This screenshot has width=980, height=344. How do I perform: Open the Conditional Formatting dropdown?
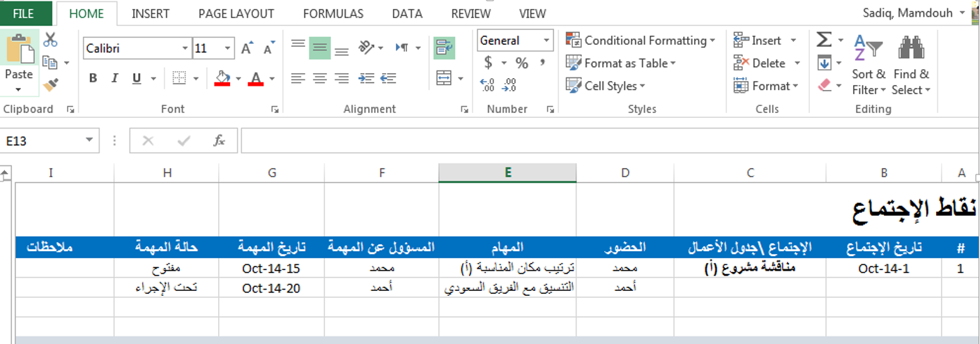pos(641,40)
